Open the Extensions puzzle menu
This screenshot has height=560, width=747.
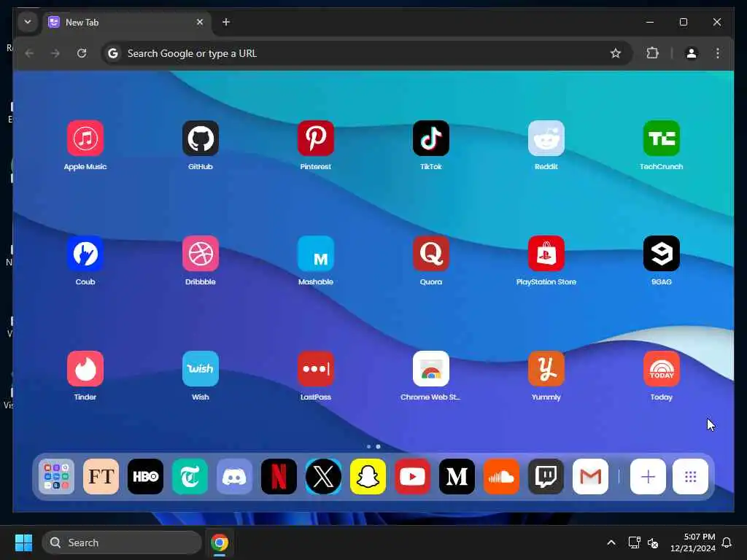click(653, 53)
